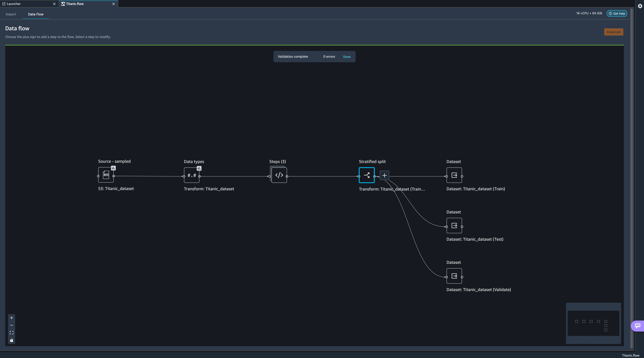Fit flow view to screen
The height and width of the screenshot is (358, 644).
tap(11, 333)
